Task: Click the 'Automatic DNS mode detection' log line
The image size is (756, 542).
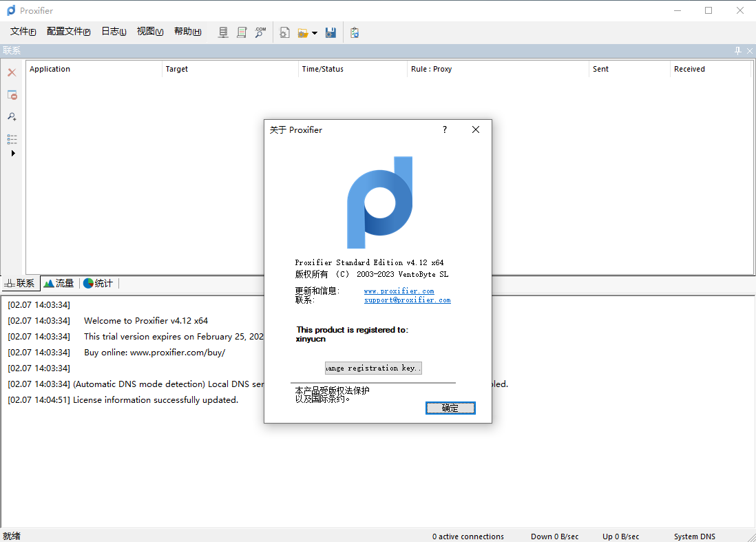Action: [168, 384]
